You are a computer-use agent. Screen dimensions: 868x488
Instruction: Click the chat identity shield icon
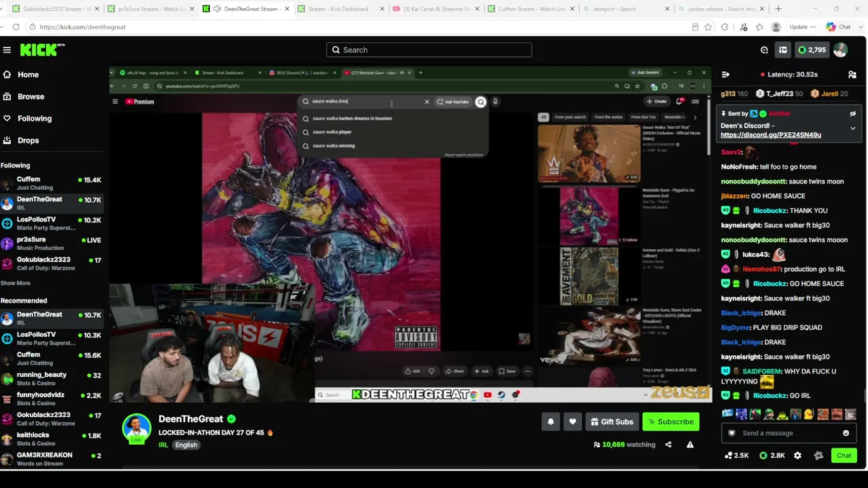coord(732,433)
